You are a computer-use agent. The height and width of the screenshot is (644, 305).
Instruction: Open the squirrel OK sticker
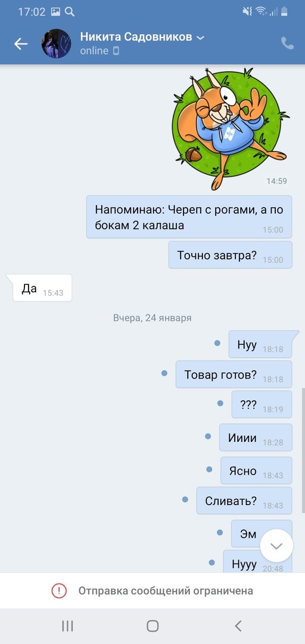[x=231, y=128]
